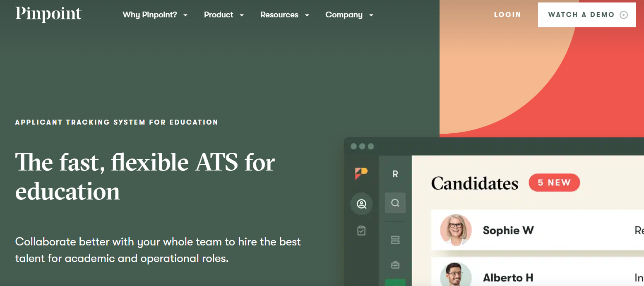
Task: Click the colorful Pinpoint P logo in sidebar
Action: click(x=361, y=173)
